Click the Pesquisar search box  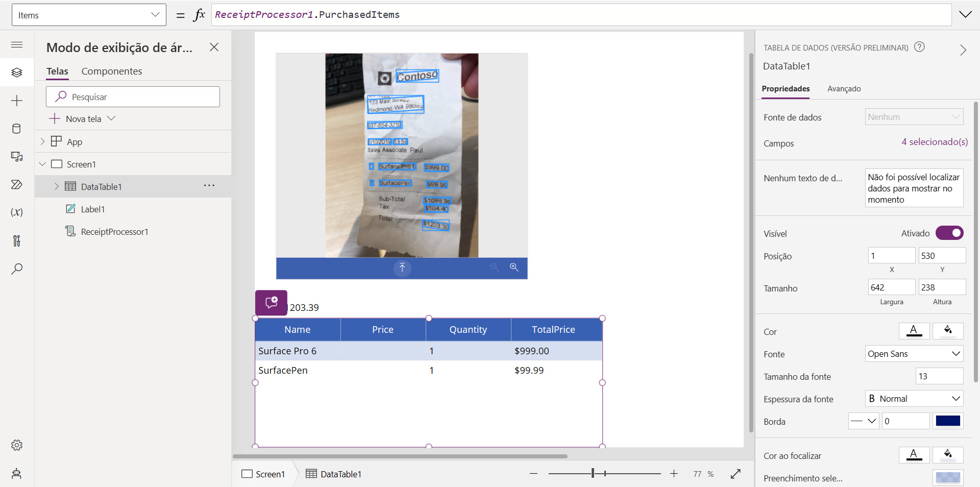(133, 96)
